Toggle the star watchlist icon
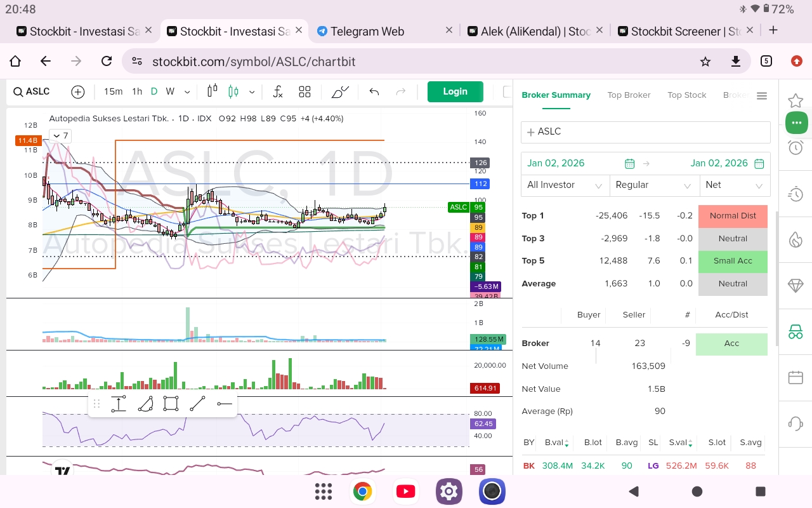The height and width of the screenshot is (508, 812). pos(796,101)
